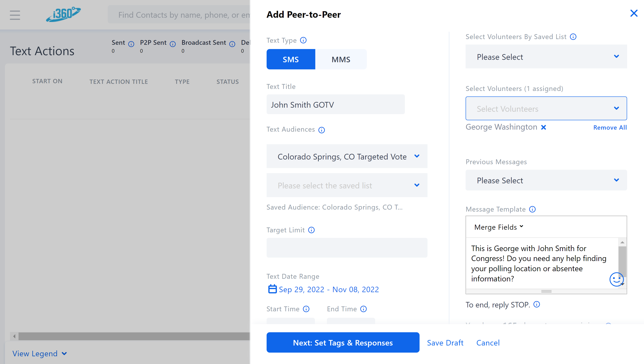
Task: Select the SMS text type
Action: click(290, 59)
